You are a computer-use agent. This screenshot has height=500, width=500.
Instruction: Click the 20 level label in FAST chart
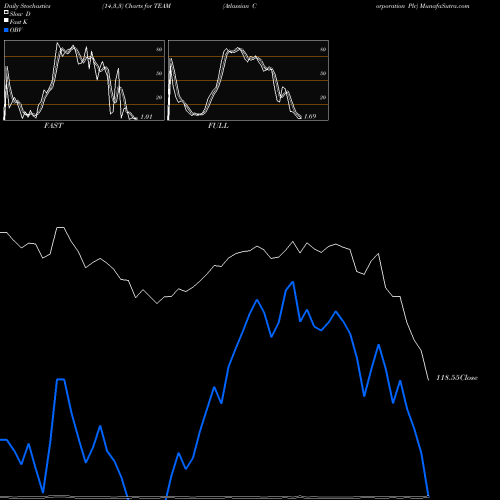pos(159,98)
